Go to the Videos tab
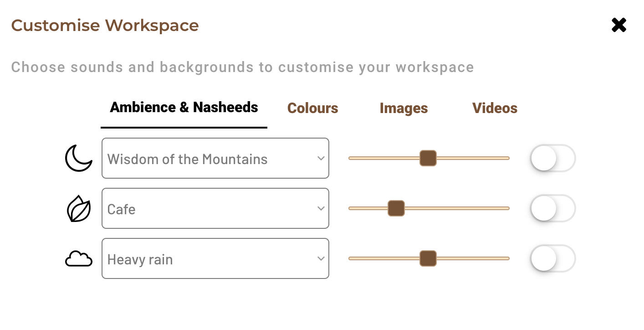The height and width of the screenshot is (330, 644). 495,108
